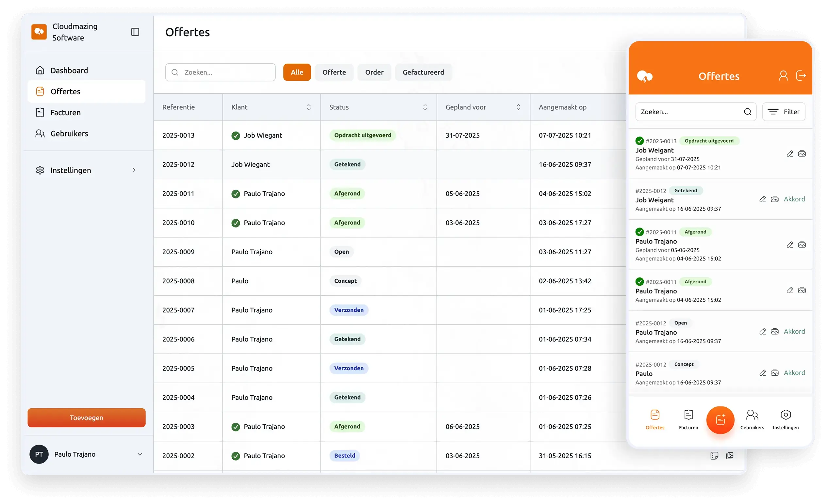Expand the Instellingen sidebar submenu
The height and width of the screenshot is (504, 828).
(x=134, y=170)
